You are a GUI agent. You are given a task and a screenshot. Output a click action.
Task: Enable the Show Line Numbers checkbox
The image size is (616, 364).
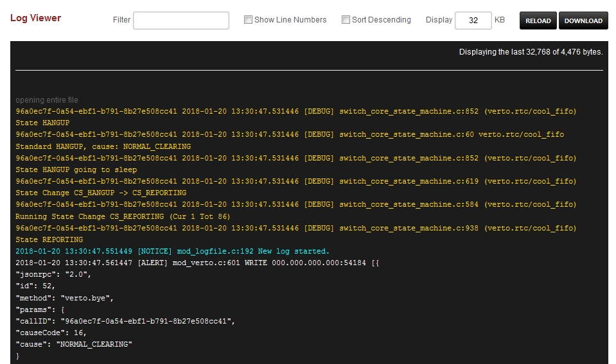click(248, 20)
